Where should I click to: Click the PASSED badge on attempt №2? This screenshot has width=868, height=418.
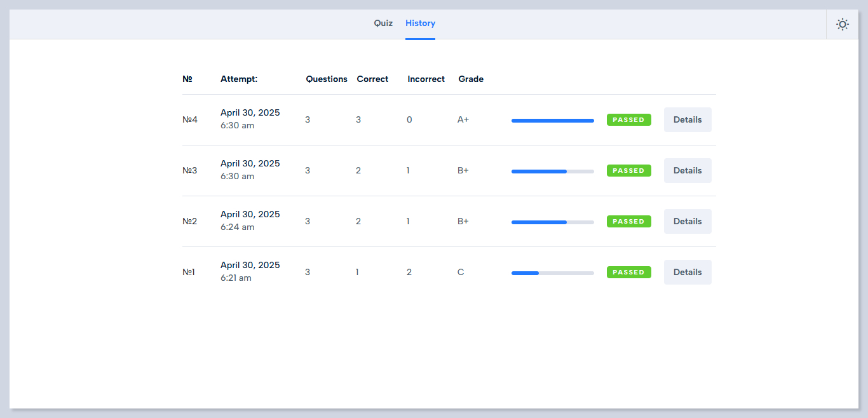point(628,221)
